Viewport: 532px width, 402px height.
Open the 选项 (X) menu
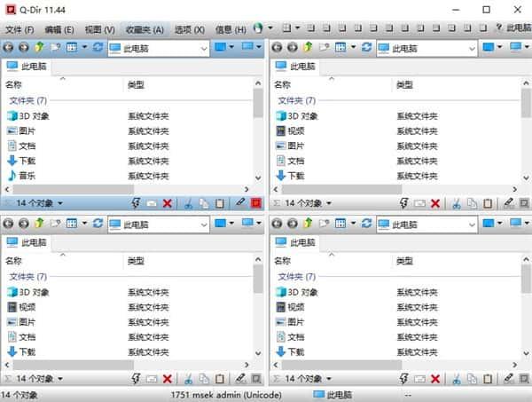tap(188, 28)
